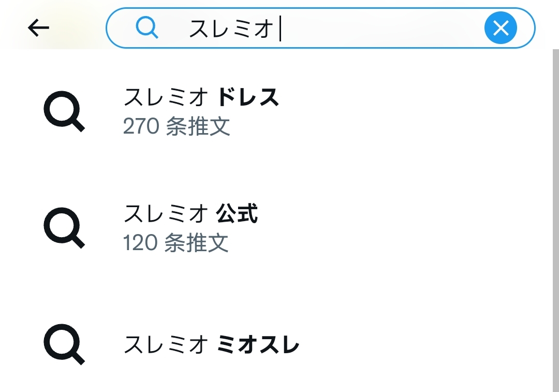Click the bold 公式 text in second suggestion
Image resolution: width=559 pixels, height=392 pixels.
click(237, 213)
